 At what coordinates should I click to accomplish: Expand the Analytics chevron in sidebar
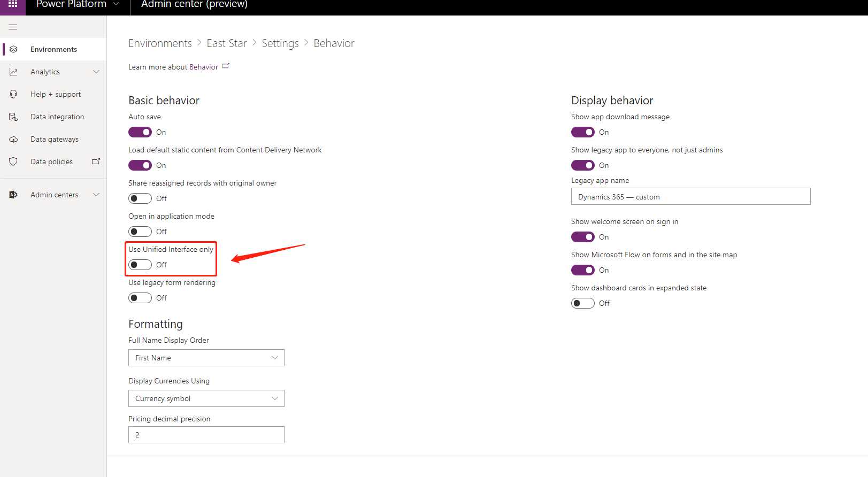96,72
